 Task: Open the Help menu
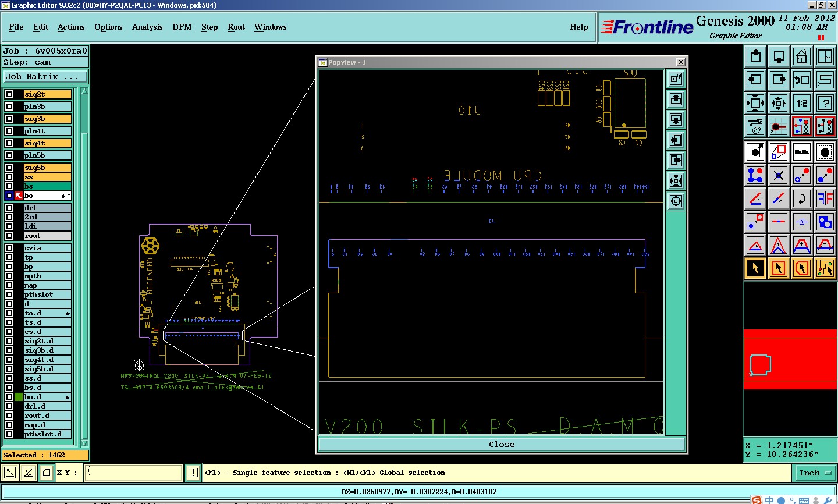579,27
